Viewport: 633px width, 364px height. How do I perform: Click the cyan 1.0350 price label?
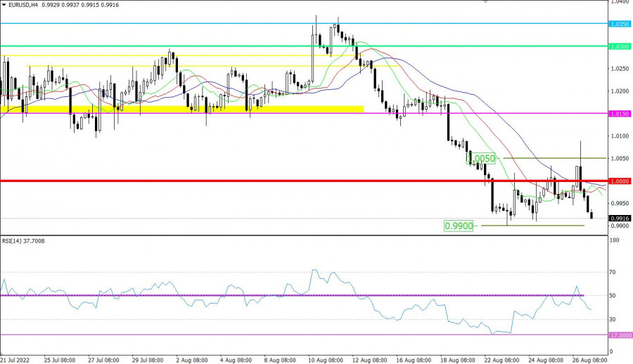[620, 24]
